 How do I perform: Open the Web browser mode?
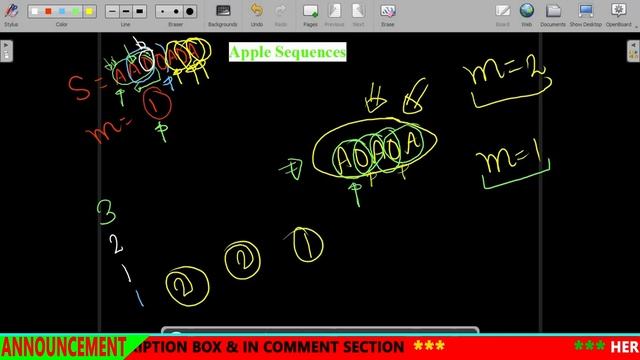(527, 11)
